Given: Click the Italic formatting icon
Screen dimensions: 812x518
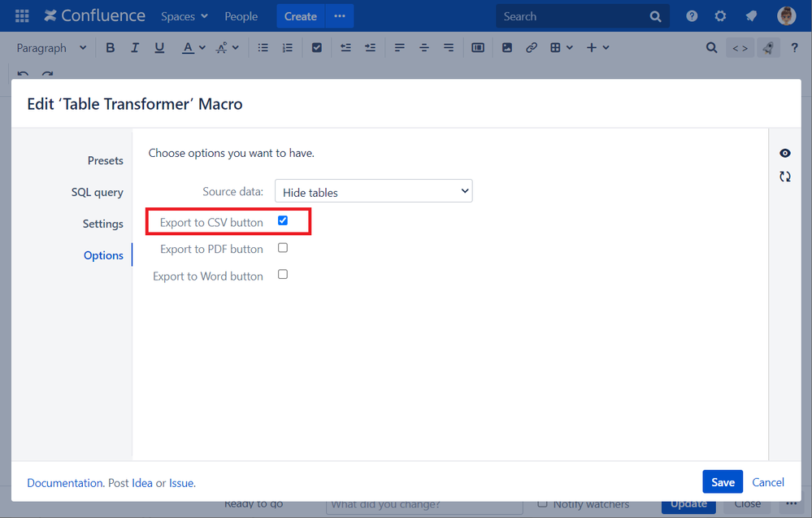Looking at the screenshot, I should [135, 48].
